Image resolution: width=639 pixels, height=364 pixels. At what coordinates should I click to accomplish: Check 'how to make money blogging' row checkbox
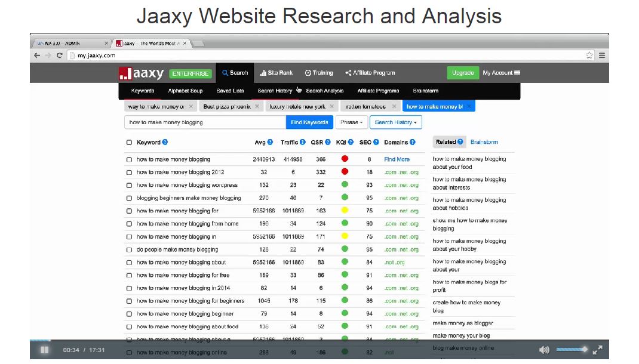point(129,159)
